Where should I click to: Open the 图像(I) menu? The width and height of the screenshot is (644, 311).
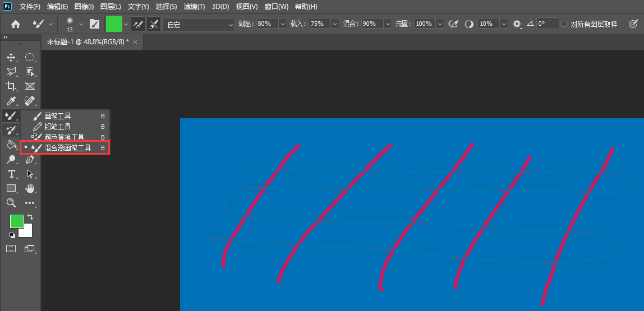[x=84, y=7]
